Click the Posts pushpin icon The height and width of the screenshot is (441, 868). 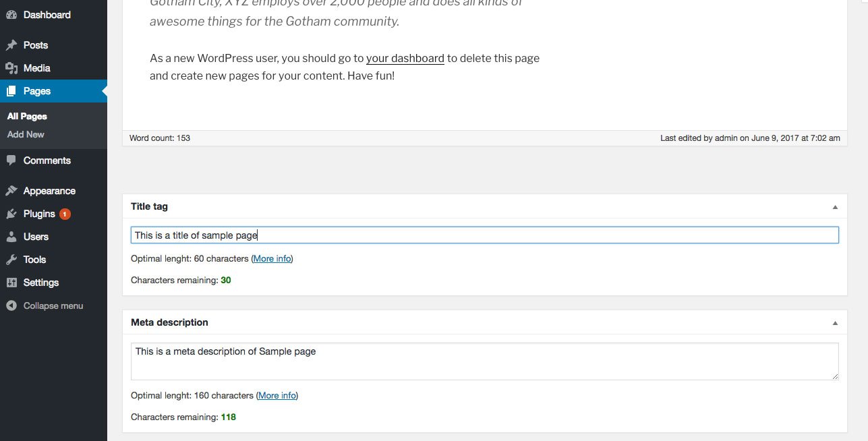tap(11, 45)
